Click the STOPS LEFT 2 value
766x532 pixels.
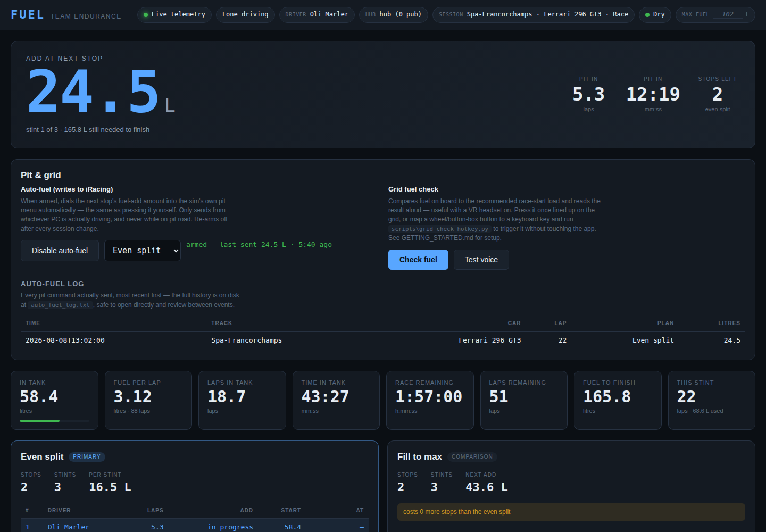[717, 94]
